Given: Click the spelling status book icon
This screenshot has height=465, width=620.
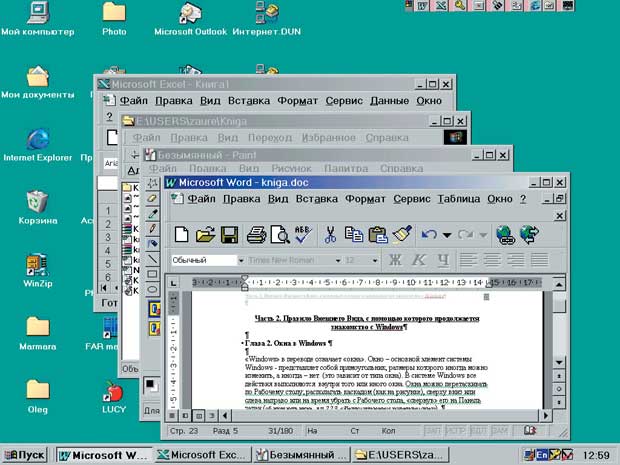Looking at the screenshot, I should (x=530, y=430).
